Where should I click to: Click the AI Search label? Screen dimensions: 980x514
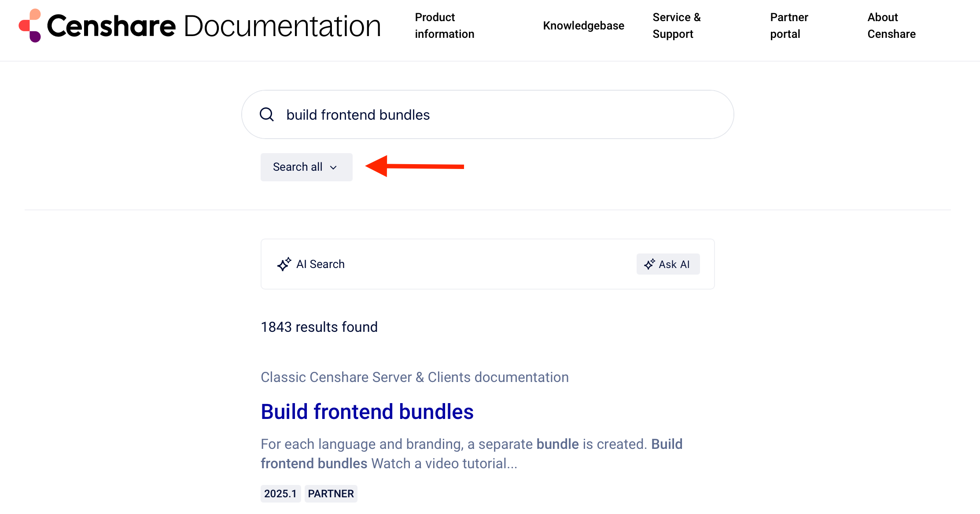320,264
